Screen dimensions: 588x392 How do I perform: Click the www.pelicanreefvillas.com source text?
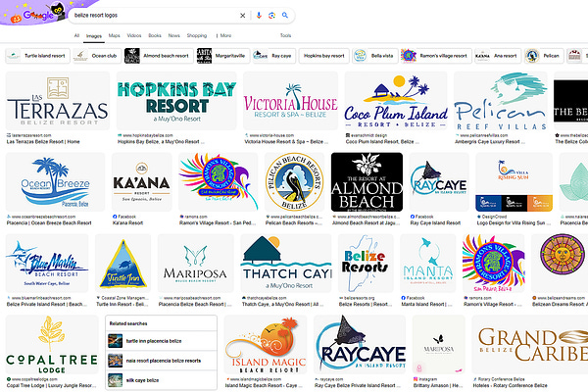484,135
